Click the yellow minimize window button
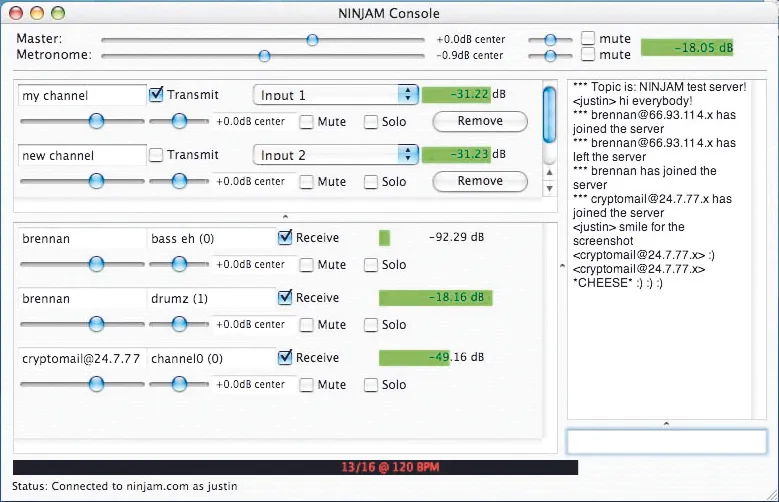Image resolution: width=779 pixels, height=502 pixels. (37, 13)
